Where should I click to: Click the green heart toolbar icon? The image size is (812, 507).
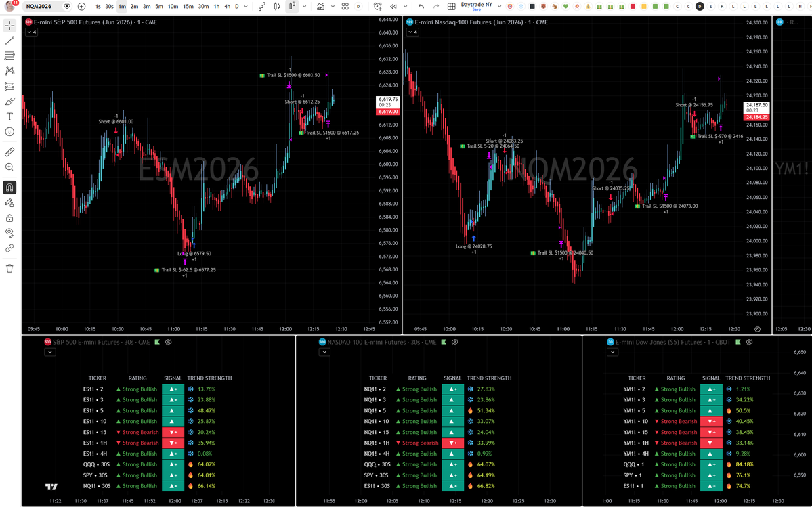coord(565,6)
